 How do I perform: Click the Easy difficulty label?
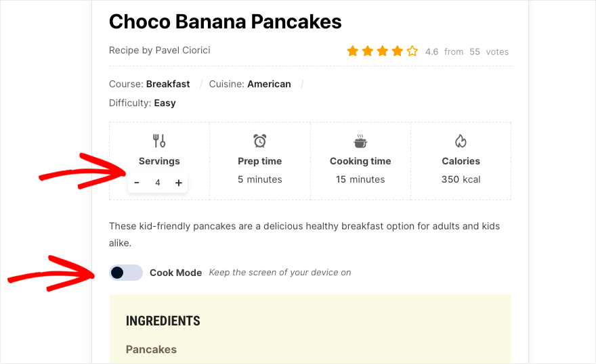[x=165, y=104]
